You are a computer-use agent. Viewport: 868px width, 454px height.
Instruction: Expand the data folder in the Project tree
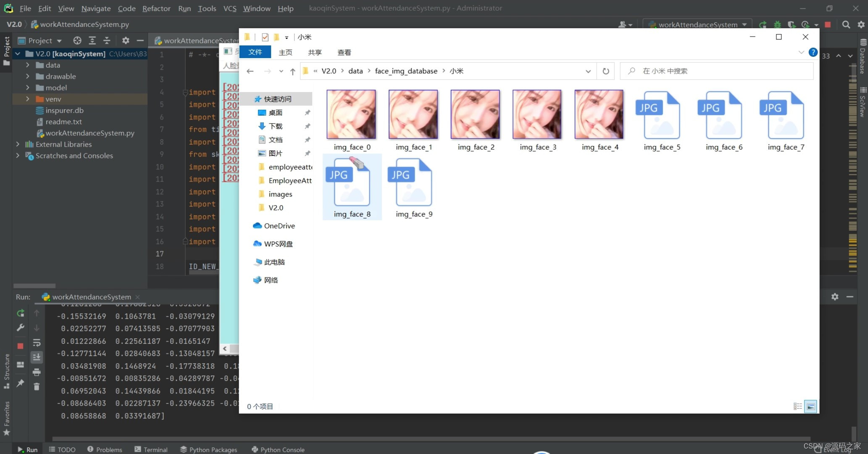coord(27,65)
